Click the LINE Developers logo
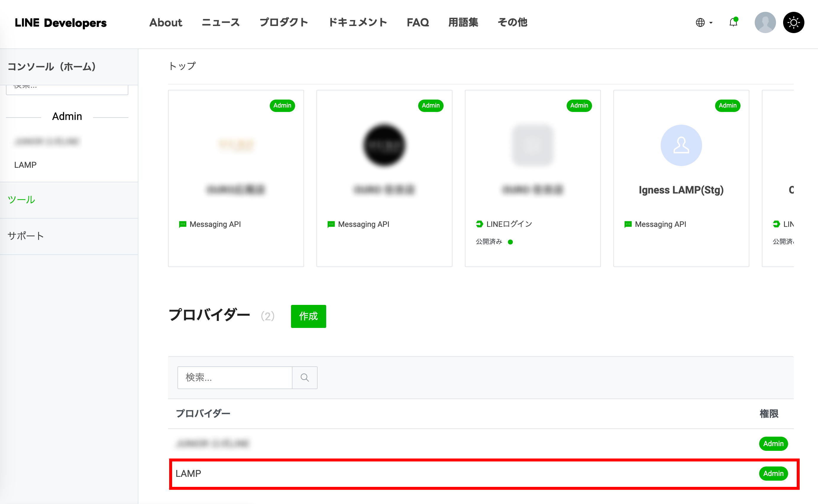Image resolution: width=818 pixels, height=504 pixels. coord(61,23)
